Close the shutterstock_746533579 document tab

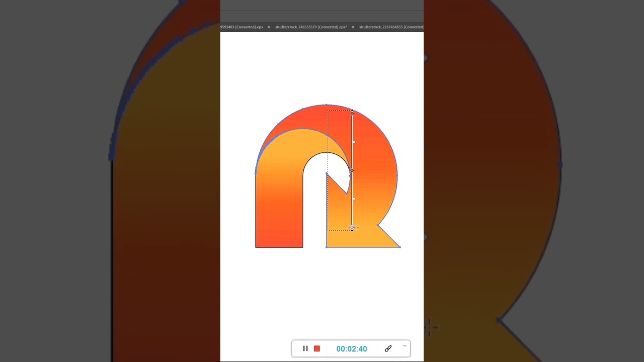click(353, 27)
